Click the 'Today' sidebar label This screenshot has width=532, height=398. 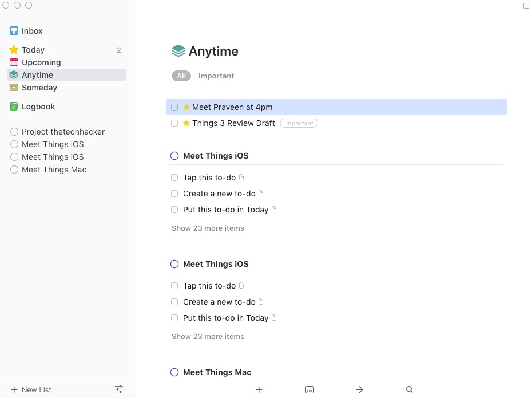click(x=33, y=50)
